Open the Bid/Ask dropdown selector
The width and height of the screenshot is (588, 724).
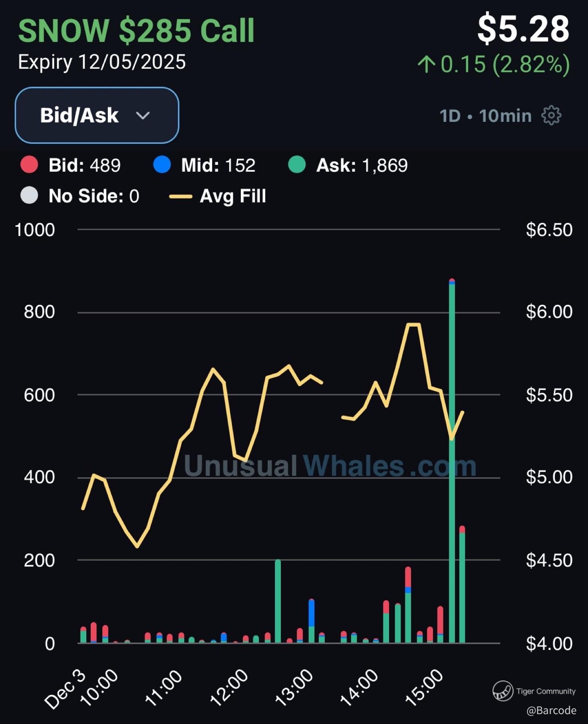click(x=97, y=115)
